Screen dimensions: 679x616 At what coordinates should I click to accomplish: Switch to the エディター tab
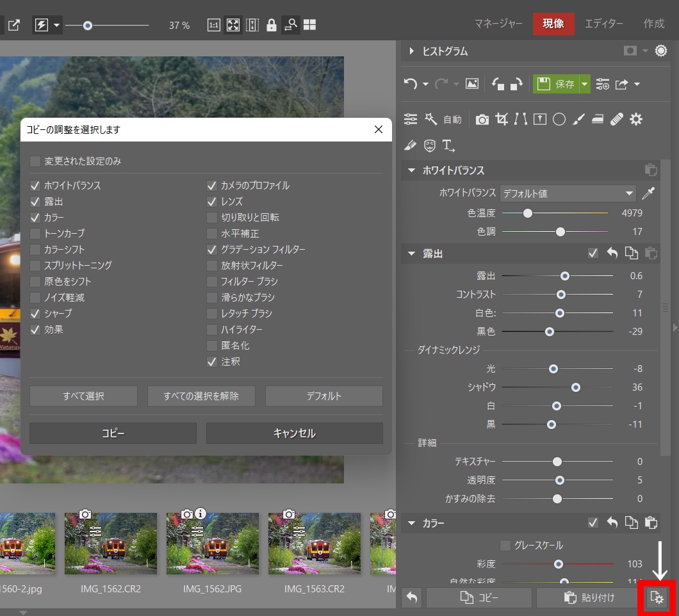(604, 24)
